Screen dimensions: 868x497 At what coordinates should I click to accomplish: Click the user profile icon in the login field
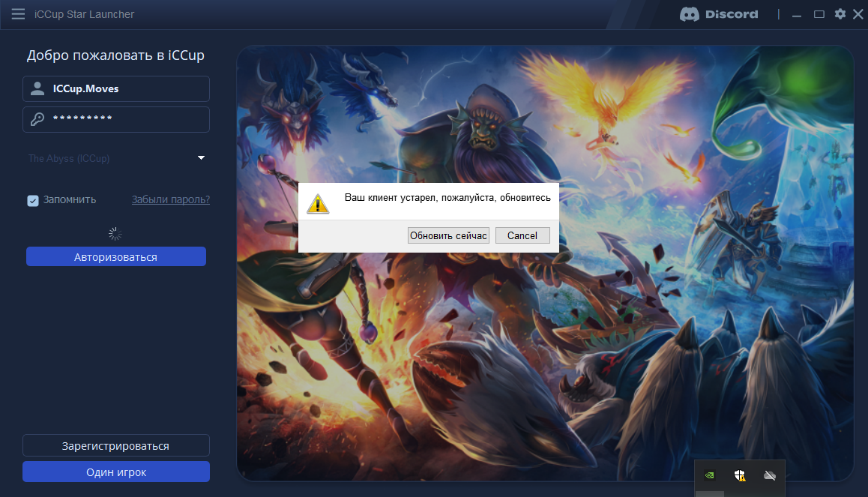(x=37, y=88)
